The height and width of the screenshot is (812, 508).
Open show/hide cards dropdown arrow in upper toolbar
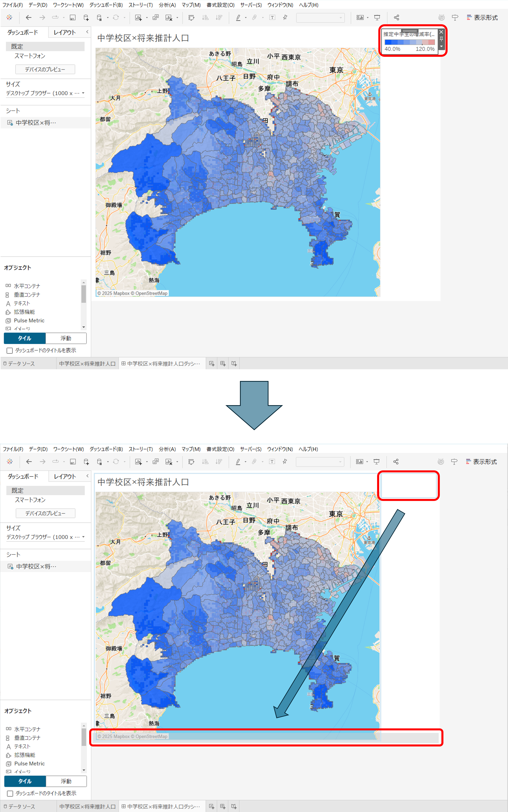(367, 18)
